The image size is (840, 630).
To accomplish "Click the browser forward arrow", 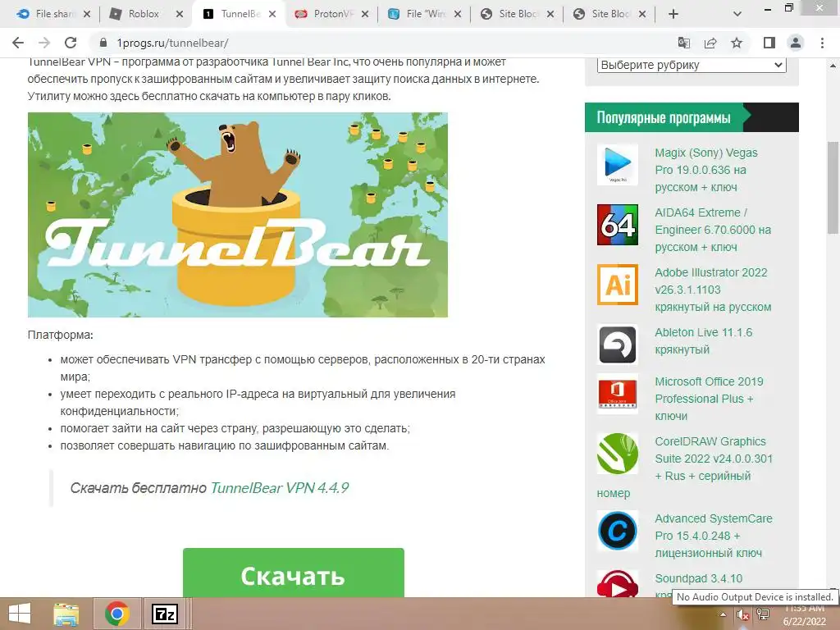I will (44, 43).
